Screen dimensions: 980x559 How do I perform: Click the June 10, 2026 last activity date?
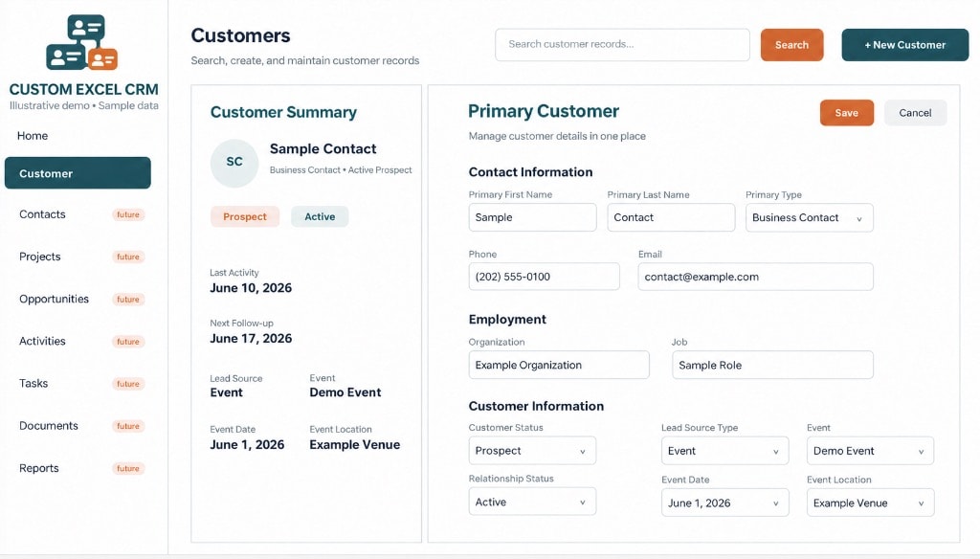[251, 287]
